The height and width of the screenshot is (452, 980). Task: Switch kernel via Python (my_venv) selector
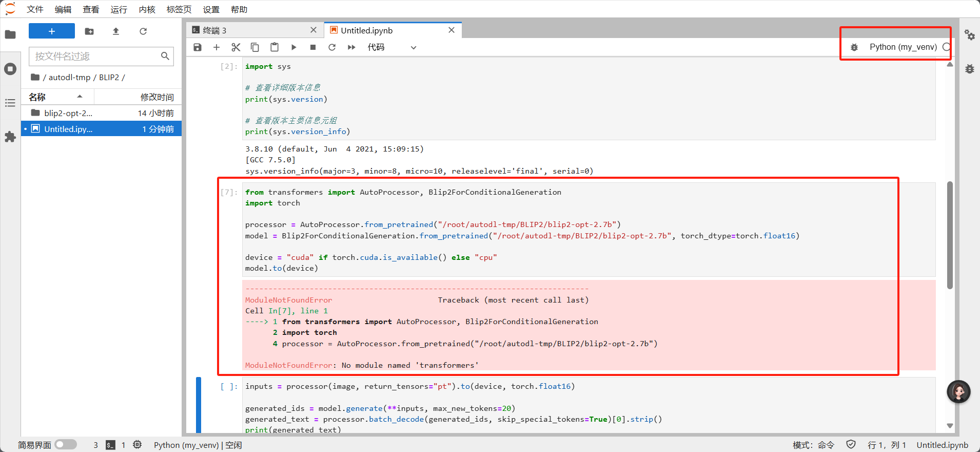pyautogui.click(x=903, y=47)
